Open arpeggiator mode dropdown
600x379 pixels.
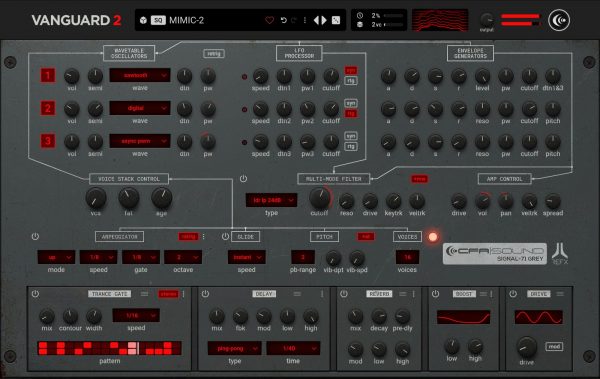[x=56, y=257]
